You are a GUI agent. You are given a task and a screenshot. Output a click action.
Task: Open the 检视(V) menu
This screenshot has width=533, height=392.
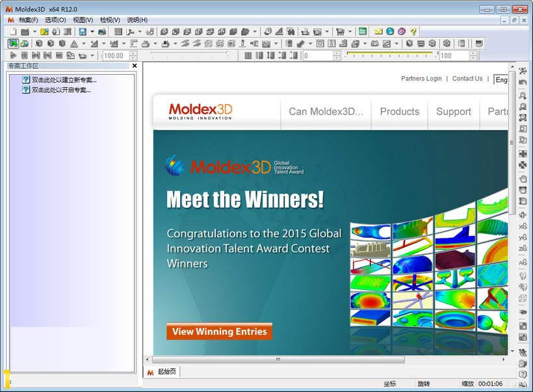click(110, 20)
